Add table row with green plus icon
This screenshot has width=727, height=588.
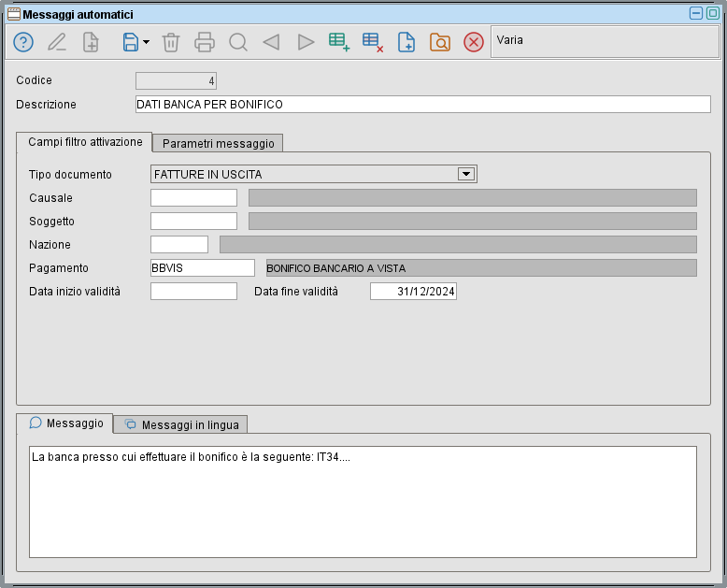339,42
